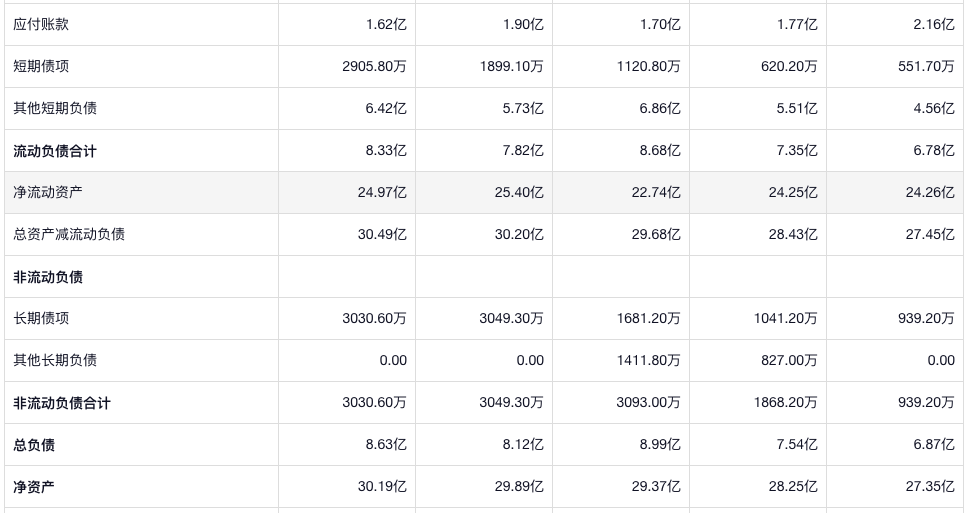Screen dimensions: 969x513
Task: Click the 应付账款 row label
Action: point(41,24)
